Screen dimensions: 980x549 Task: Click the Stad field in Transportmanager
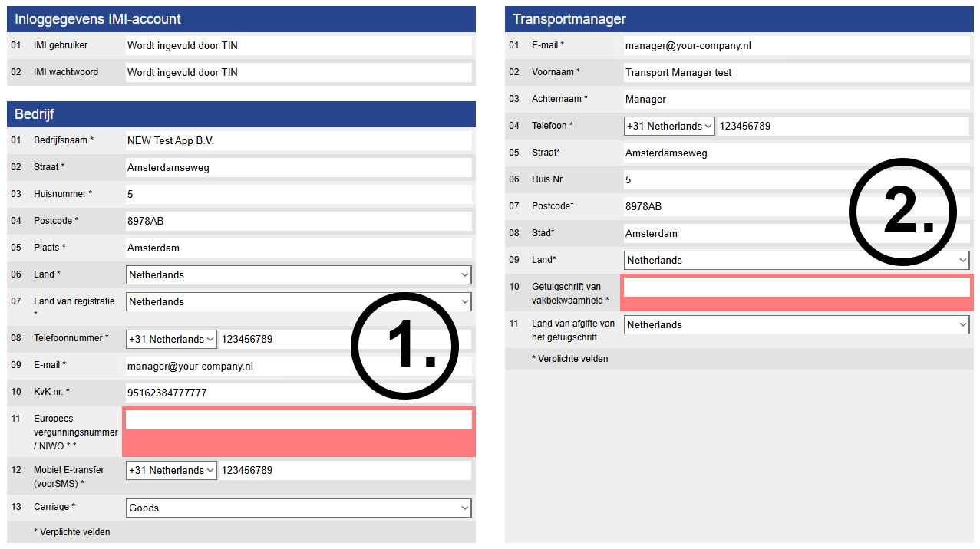point(796,233)
